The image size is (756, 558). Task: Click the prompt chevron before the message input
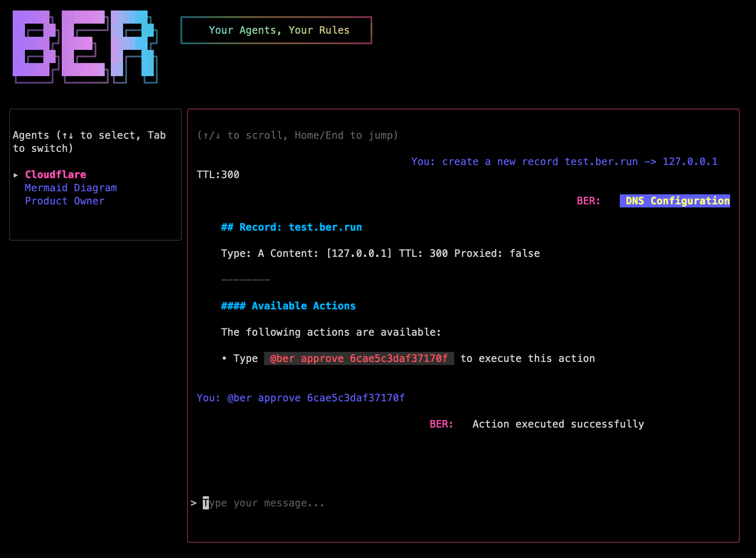click(193, 503)
